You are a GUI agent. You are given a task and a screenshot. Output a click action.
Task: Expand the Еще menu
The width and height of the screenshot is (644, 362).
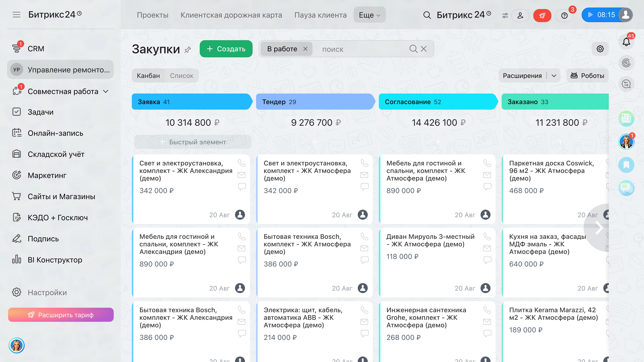[x=369, y=15]
